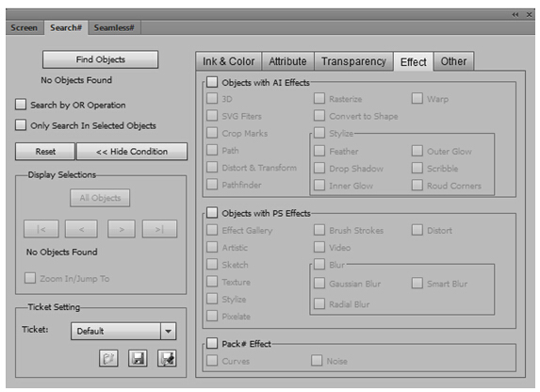Click the save-as ticket icon
The image size is (540, 392).
pos(167,359)
